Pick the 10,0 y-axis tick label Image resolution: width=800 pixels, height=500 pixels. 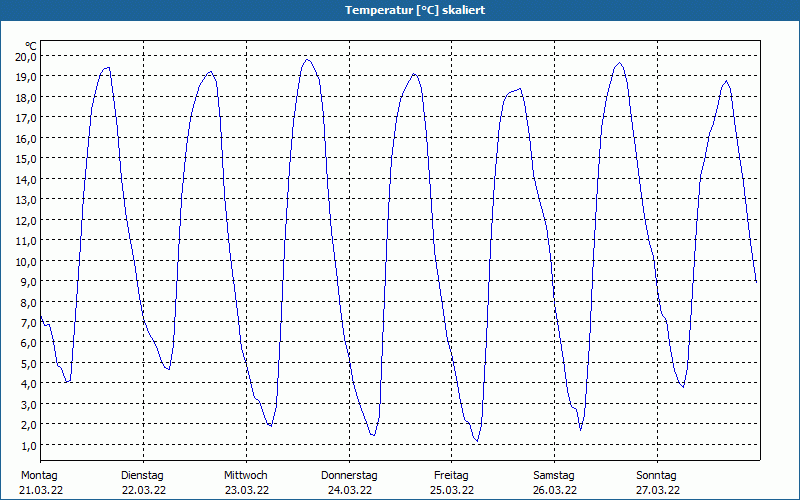click(x=26, y=261)
